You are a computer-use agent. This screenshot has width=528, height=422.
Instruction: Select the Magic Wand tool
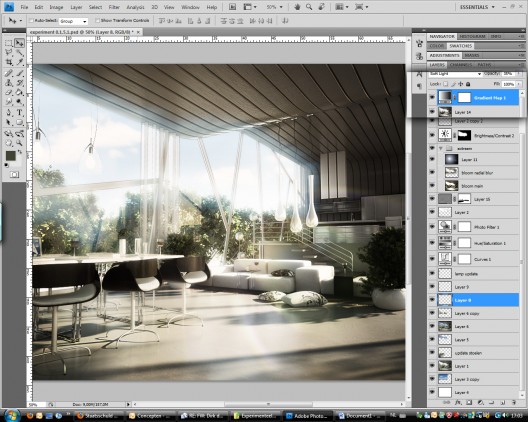click(20, 53)
